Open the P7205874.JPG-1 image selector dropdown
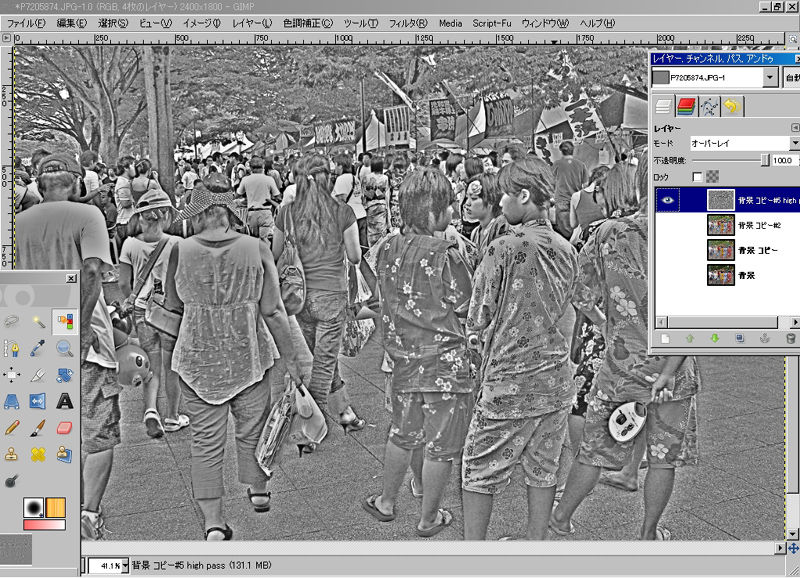 [x=770, y=78]
